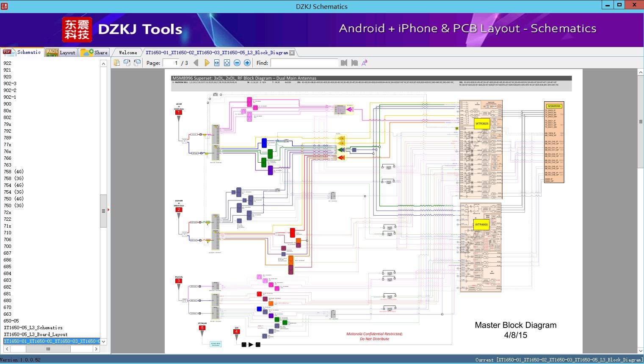Image resolution: width=644 pixels, height=364 pixels.
Task: Click the fit width icon
Action: coord(217,63)
